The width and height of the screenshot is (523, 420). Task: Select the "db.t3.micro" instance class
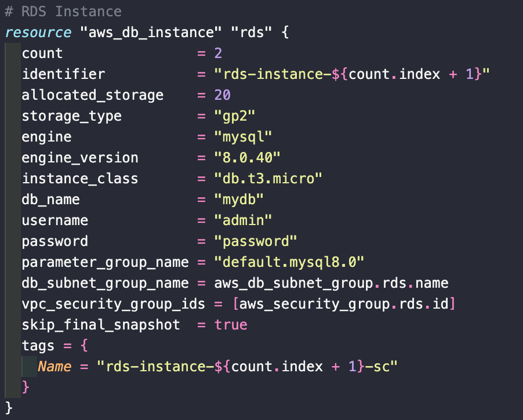tap(268, 179)
